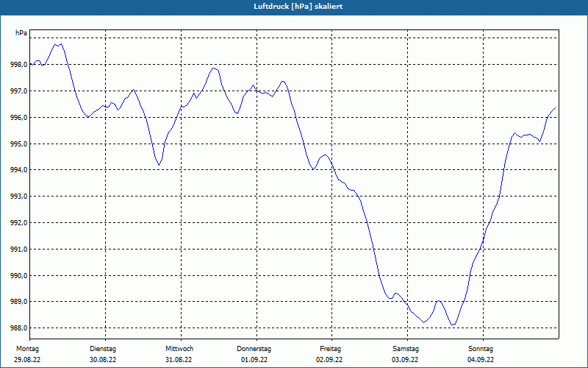Click the 995,0 y-axis value
Viewport: 588px width, 368px height.
[x=19, y=144]
